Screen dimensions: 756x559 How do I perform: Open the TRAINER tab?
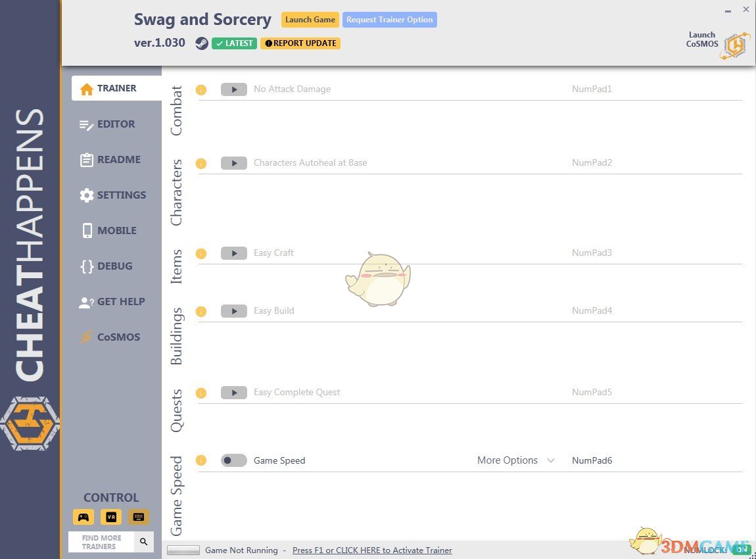pos(116,88)
